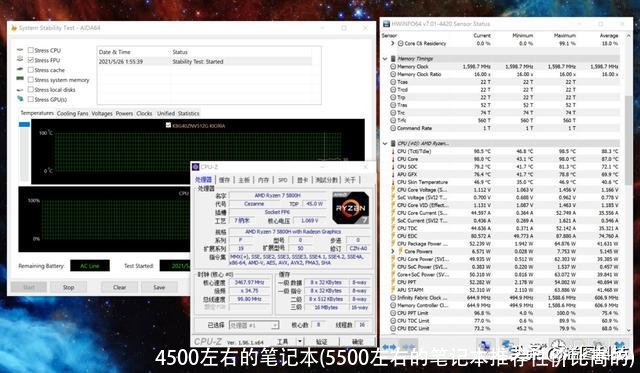Open the 处理器 #1 selection dropdown
Image resolution: width=640 pixels, height=373 pixels.
coord(254,325)
